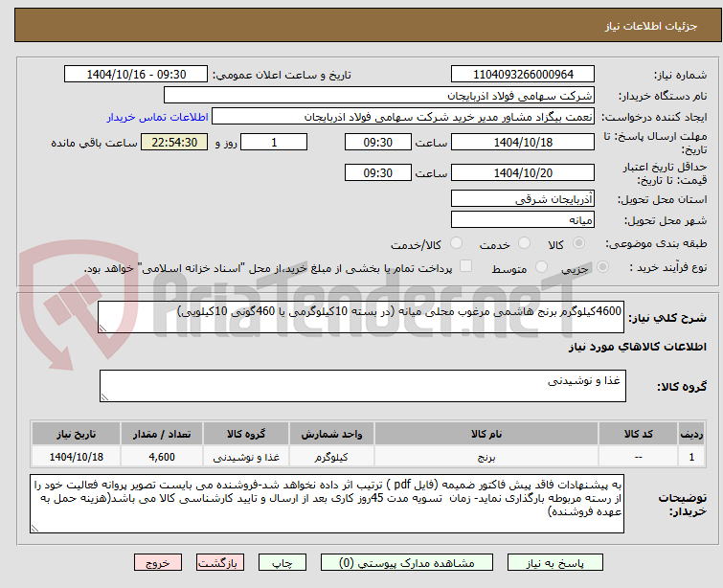
Task: Click the جزئیات اطلاعات نیاز page title
Action: coord(650,26)
